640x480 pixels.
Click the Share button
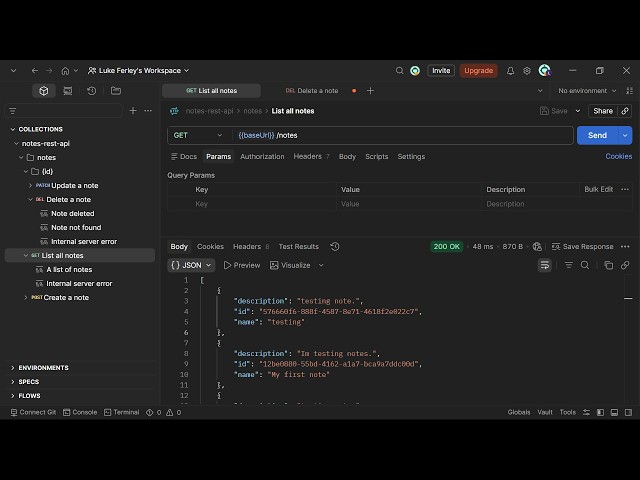603,111
